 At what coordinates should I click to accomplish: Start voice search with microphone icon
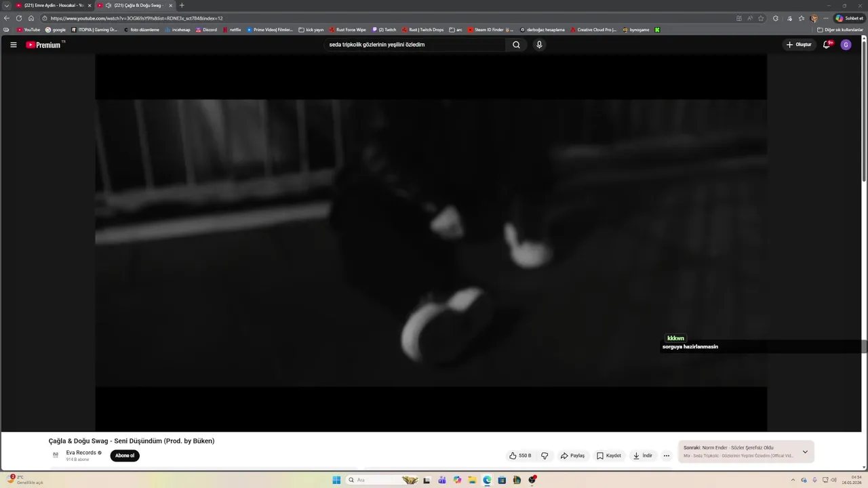[x=539, y=45]
